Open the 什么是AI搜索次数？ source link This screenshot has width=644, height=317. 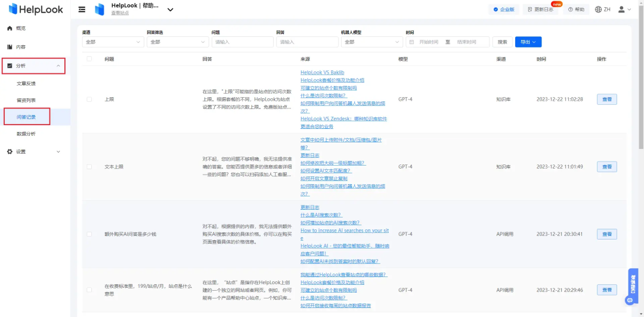click(x=321, y=215)
